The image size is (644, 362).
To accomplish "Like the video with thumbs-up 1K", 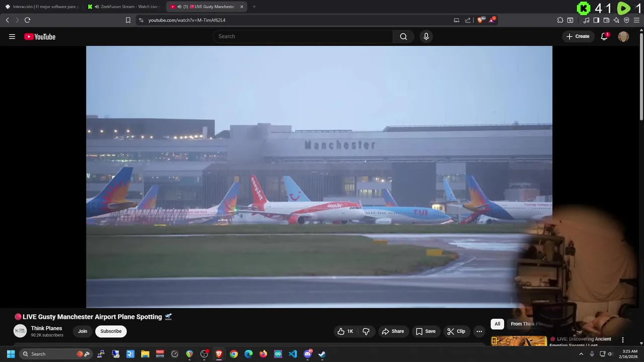I will pyautogui.click(x=345, y=331).
